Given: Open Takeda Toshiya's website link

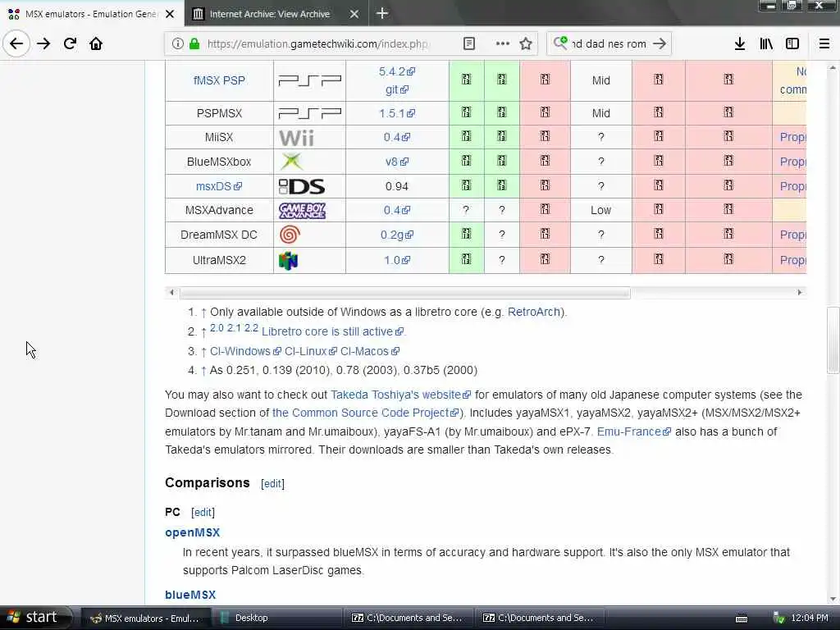Looking at the screenshot, I should coord(400,395).
